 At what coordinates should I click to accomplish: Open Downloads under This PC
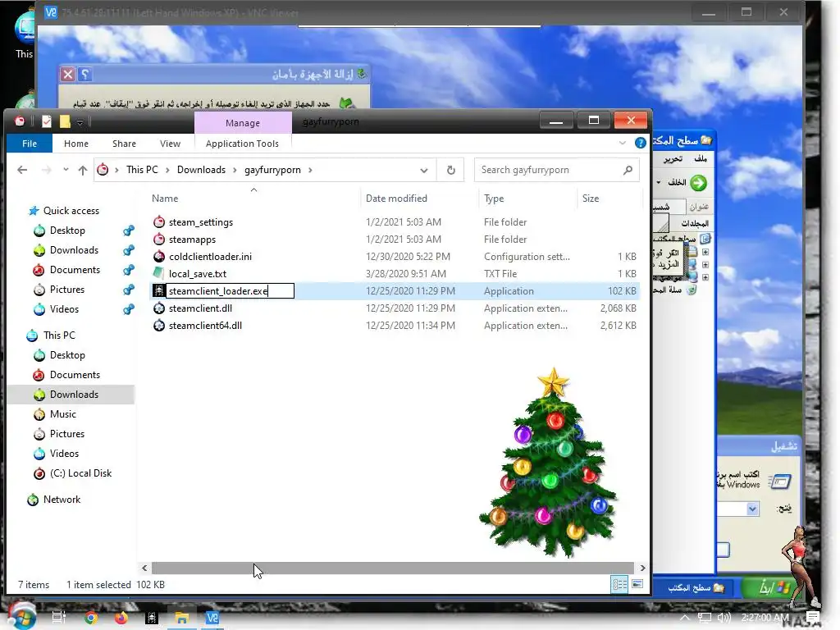click(x=74, y=395)
